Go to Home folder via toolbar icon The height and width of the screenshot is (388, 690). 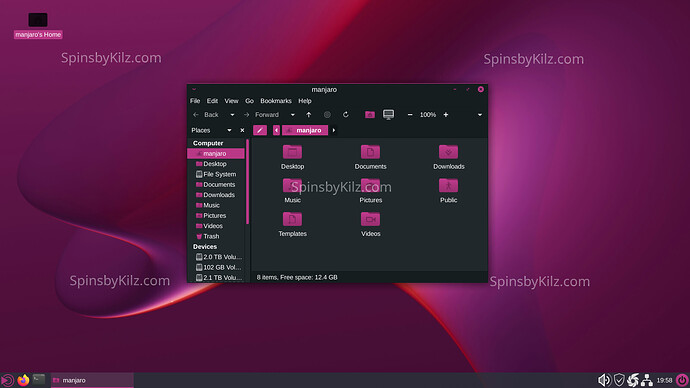pyautogui.click(x=370, y=115)
